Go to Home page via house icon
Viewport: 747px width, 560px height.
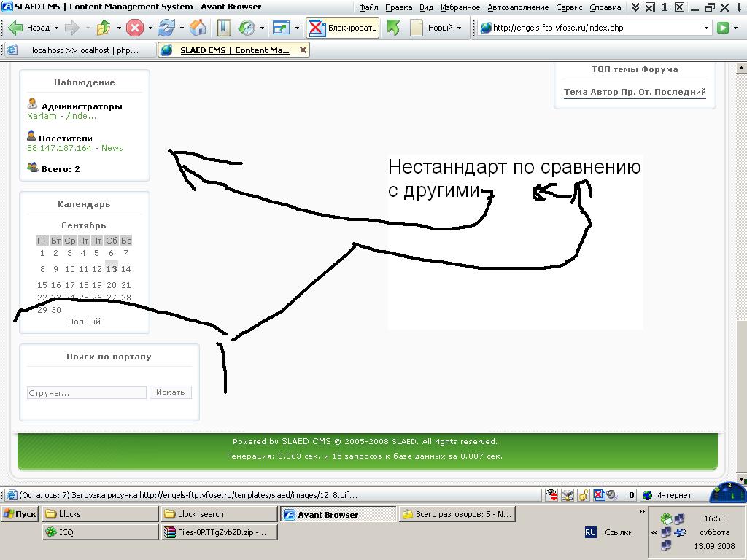point(198,28)
